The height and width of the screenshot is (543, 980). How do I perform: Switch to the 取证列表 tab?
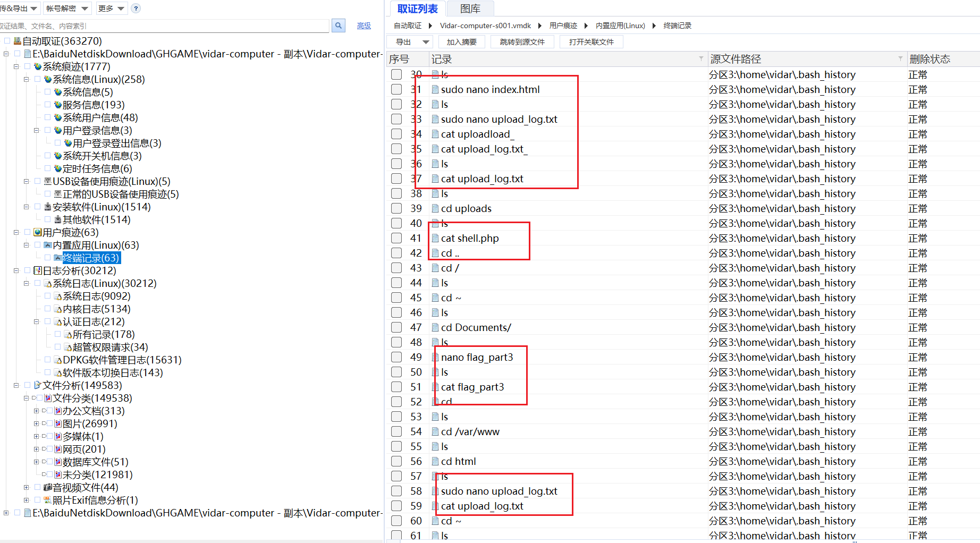click(417, 9)
